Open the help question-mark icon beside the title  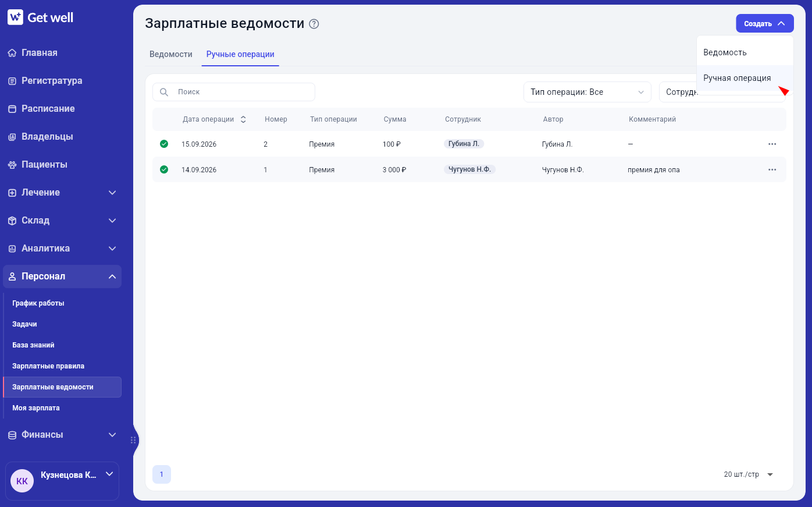[314, 24]
